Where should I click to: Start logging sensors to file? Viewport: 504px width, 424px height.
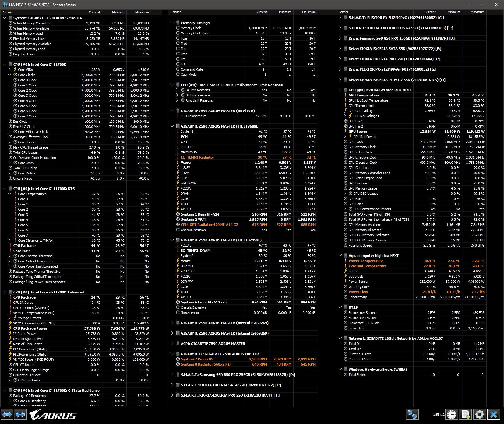466,415
